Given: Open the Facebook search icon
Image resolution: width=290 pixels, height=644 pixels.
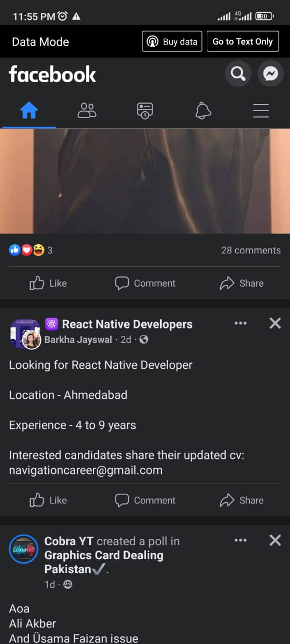Looking at the screenshot, I should click(238, 74).
